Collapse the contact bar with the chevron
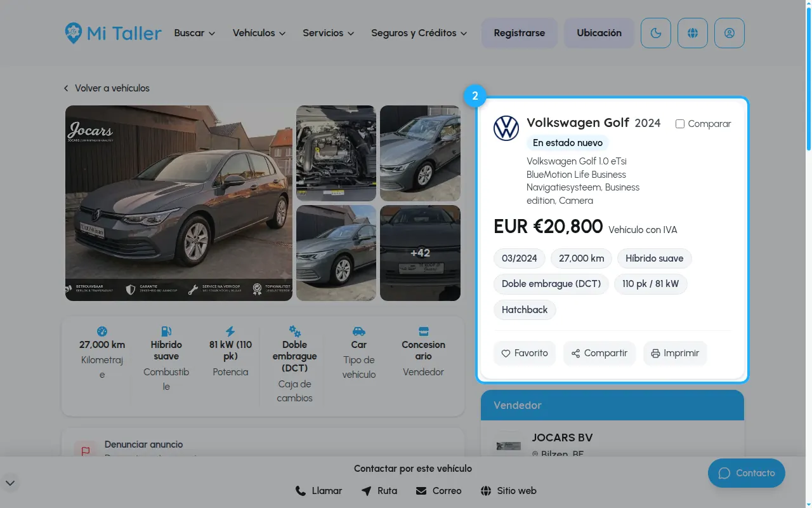This screenshot has height=508, width=812. [11, 483]
